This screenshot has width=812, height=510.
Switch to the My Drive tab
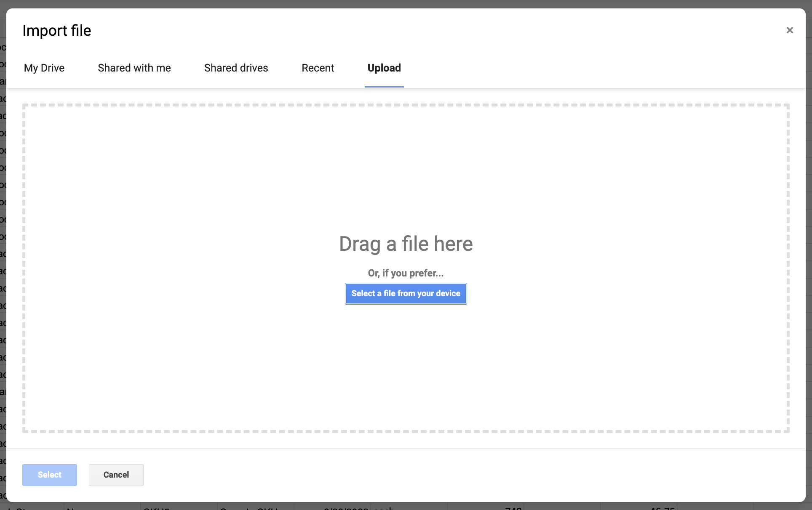point(44,68)
